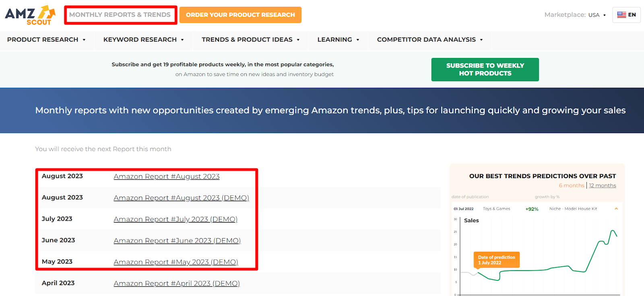Click the US flag language icon
This screenshot has width=644, height=296.
click(x=621, y=15)
